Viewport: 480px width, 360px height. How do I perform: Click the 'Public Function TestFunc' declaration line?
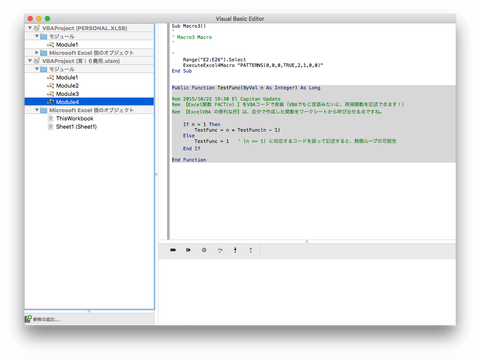coord(246,88)
